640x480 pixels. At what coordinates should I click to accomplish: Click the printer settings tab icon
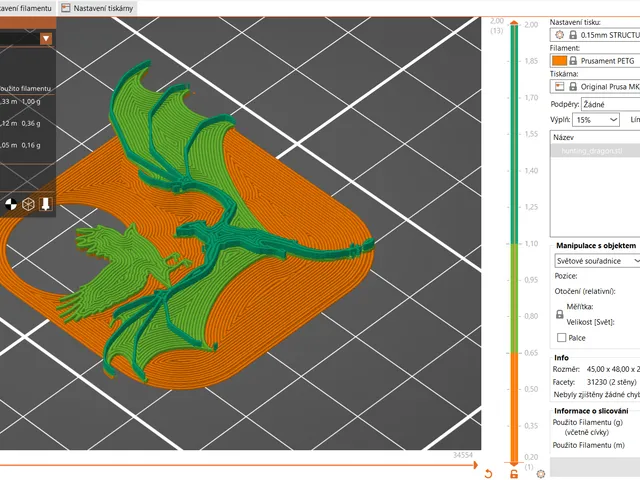pyautogui.click(x=66, y=8)
